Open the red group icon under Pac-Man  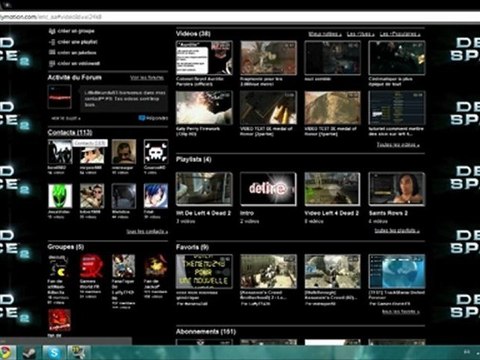[x=60, y=320]
